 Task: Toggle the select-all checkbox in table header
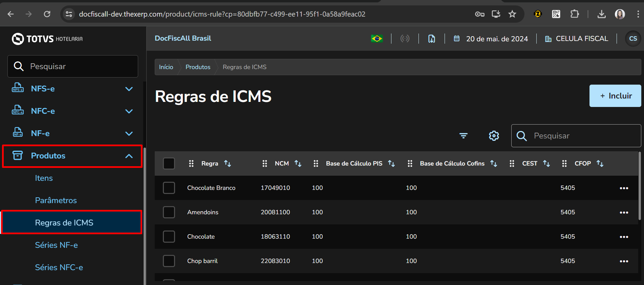169,163
